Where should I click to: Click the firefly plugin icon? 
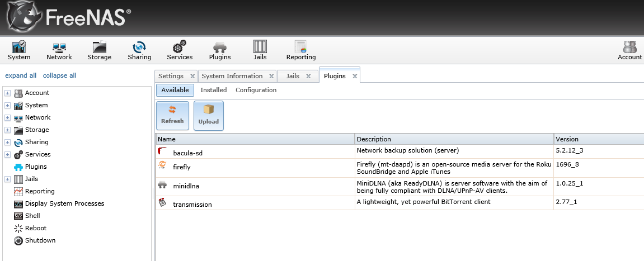coord(162,165)
